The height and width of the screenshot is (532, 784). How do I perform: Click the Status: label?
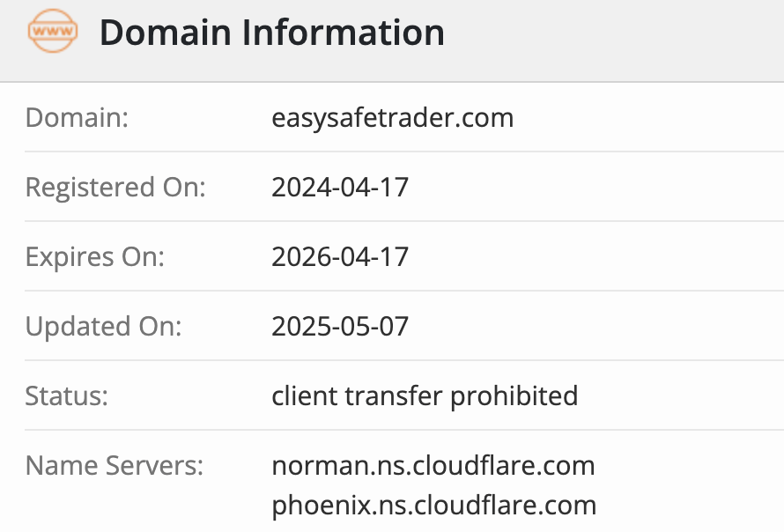pyautogui.click(x=67, y=395)
